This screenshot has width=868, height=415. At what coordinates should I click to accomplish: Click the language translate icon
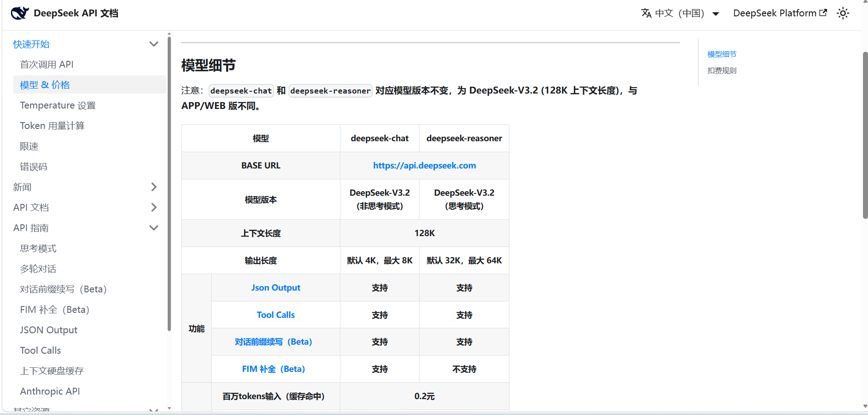646,13
